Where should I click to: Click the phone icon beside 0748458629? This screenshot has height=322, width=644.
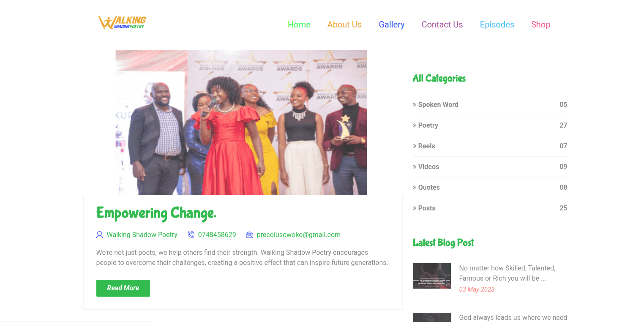click(x=191, y=235)
